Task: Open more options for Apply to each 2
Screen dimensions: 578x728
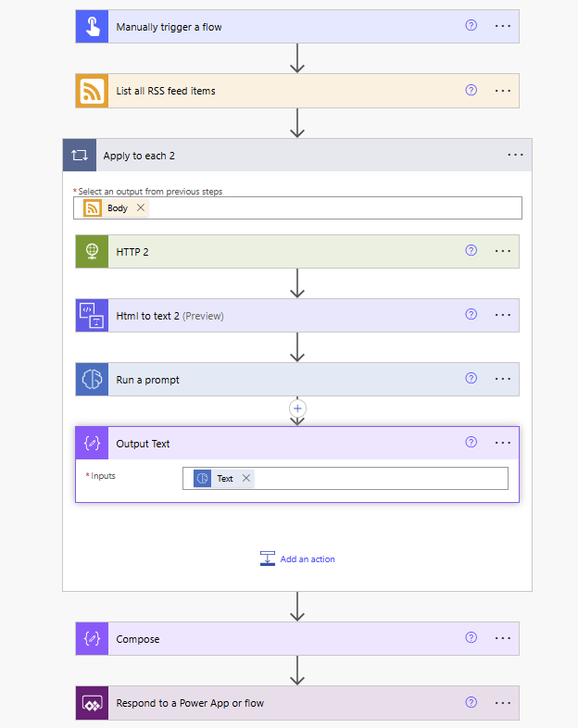Action: tap(515, 155)
